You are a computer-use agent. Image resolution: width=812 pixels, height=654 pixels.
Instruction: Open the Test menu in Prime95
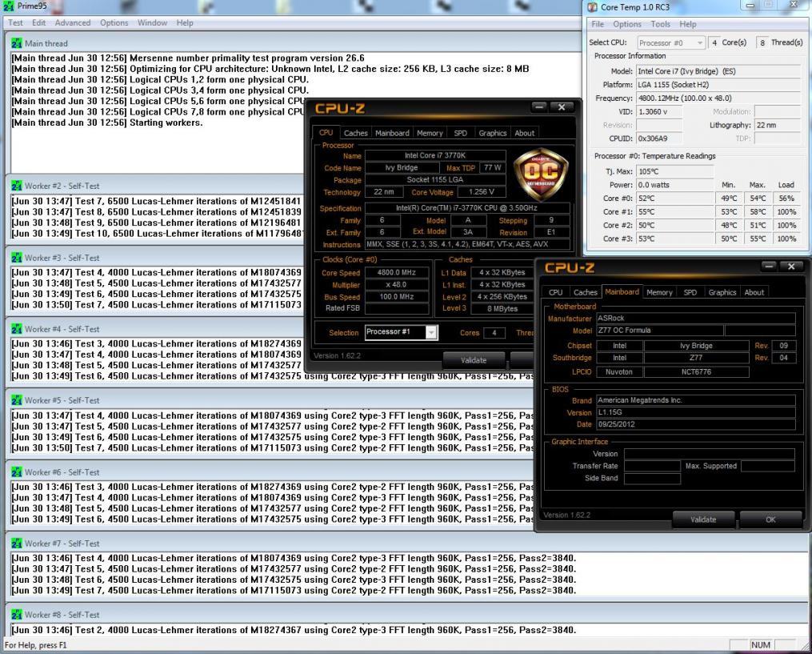[x=15, y=22]
